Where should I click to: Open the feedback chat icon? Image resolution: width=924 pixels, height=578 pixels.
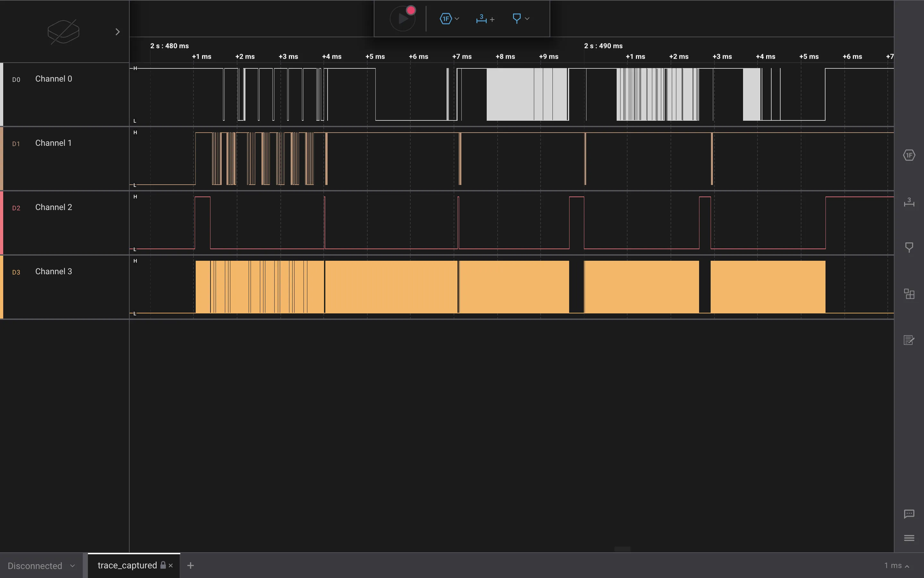(909, 514)
